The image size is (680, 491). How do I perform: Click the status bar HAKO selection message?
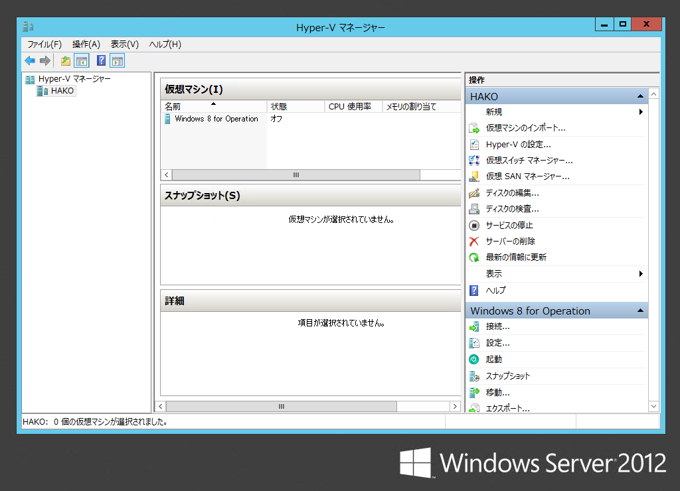95,422
